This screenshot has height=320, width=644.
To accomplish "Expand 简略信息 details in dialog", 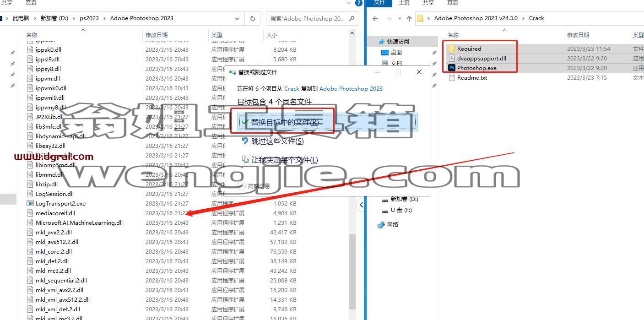I will click(254, 186).
